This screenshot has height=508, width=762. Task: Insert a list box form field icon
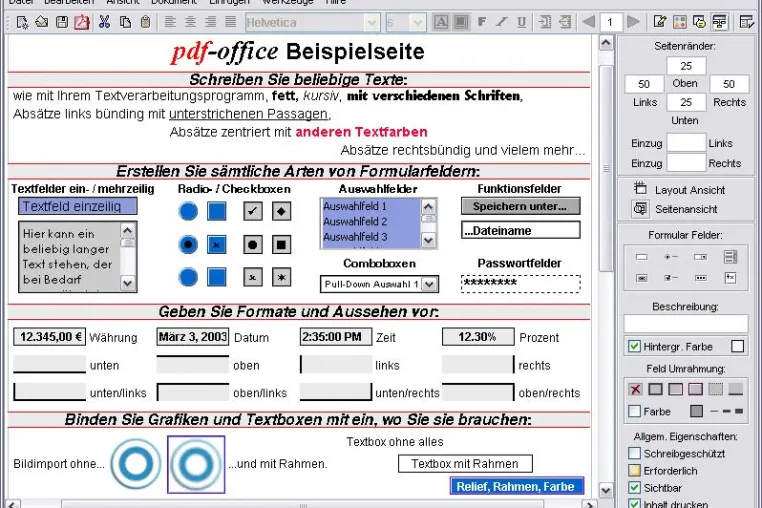(x=730, y=257)
